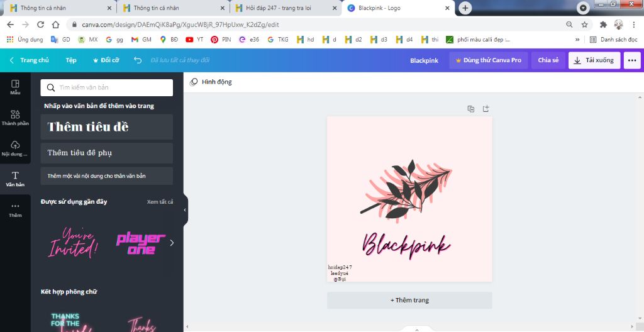Open the Tệp file menu
Image resolution: width=644 pixels, height=332 pixels.
pyautogui.click(x=71, y=60)
